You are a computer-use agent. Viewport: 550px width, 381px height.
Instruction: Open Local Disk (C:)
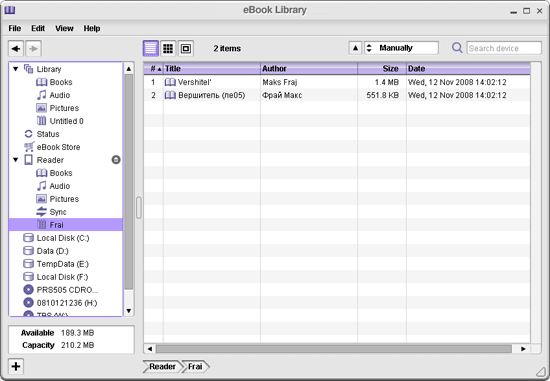click(56, 238)
